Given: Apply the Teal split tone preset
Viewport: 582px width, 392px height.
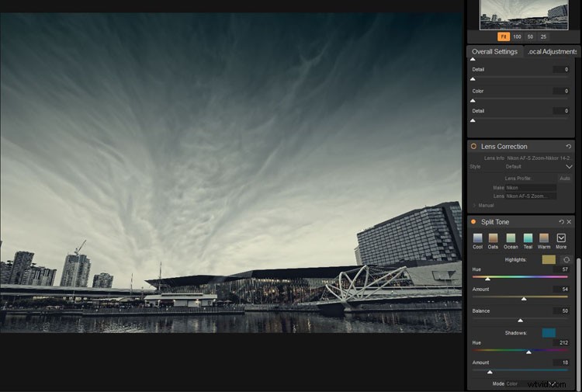Looking at the screenshot, I should click(x=528, y=241).
